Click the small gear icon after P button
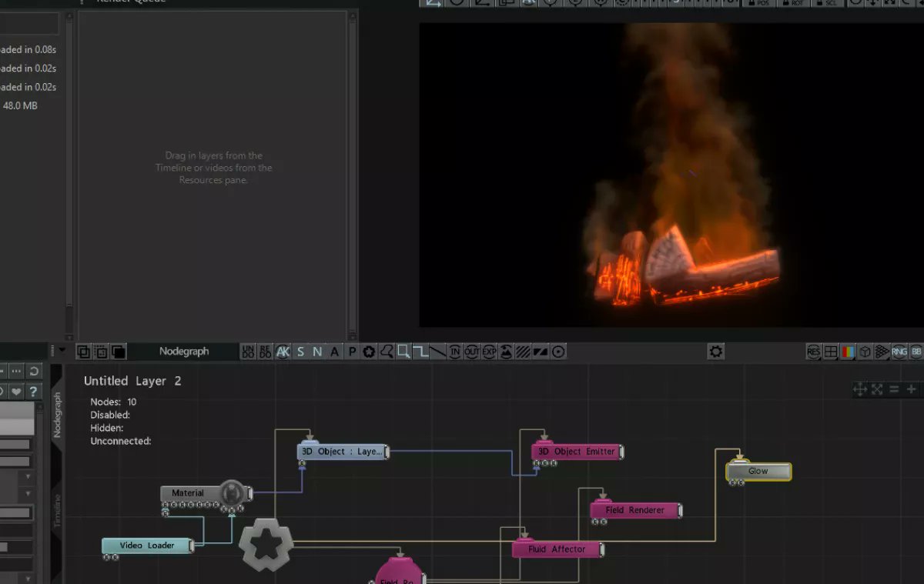Screen dimensions: 924x584 (x=369, y=352)
